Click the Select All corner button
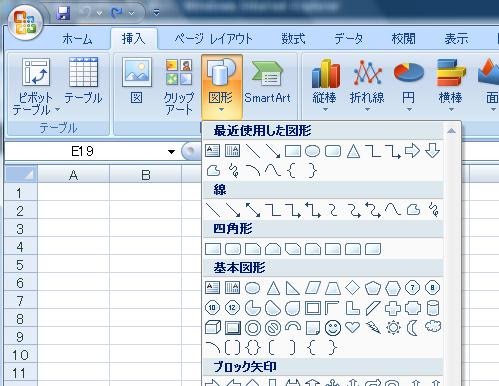The width and height of the screenshot is (499, 386). point(21,174)
